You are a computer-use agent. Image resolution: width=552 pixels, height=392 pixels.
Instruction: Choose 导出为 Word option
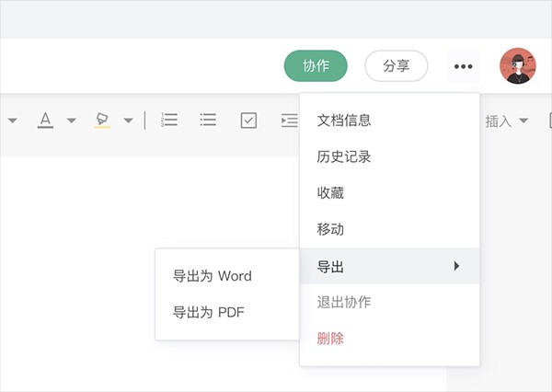(212, 275)
